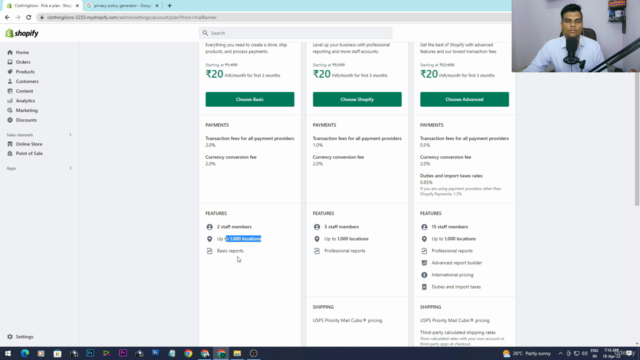Click the volume icon in the system tray
This screenshot has height=360, width=640.
[584, 353]
